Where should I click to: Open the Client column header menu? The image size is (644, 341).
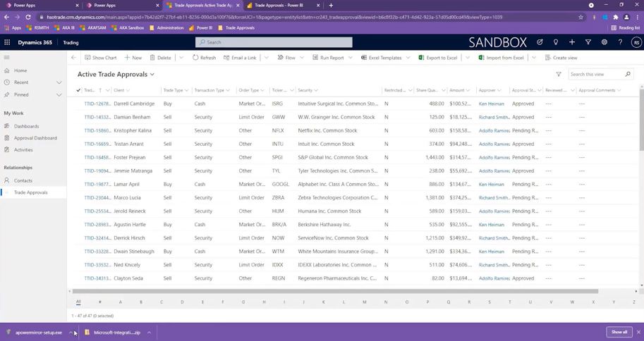click(x=121, y=90)
